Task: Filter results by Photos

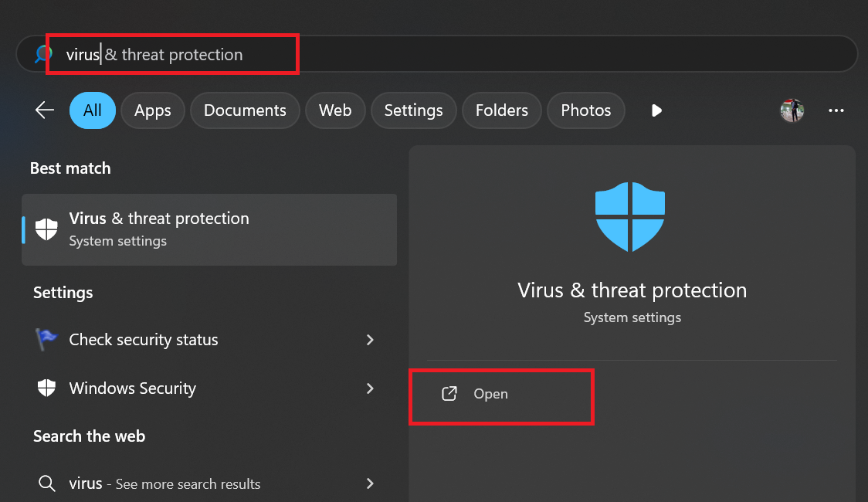Action: (x=585, y=110)
